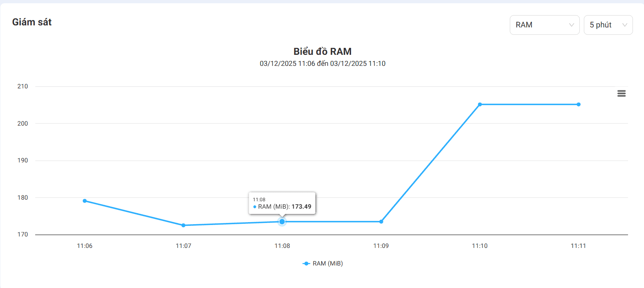Click the 200 y-axis label
Viewport: 644px width, 288px height.
tap(23, 124)
